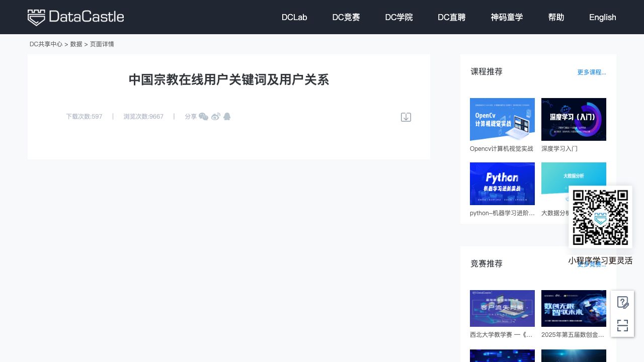Go to DC学院 in navigation
This screenshot has height=362, width=644.
[399, 17]
